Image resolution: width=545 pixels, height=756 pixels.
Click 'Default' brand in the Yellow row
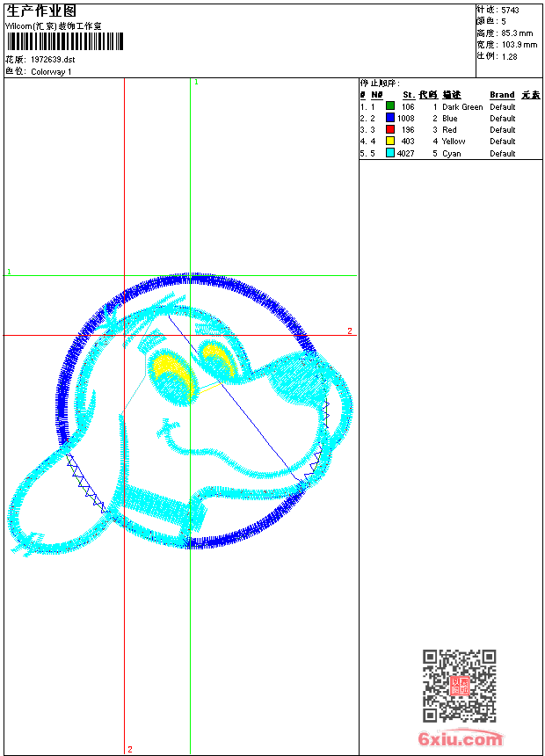click(x=503, y=142)
